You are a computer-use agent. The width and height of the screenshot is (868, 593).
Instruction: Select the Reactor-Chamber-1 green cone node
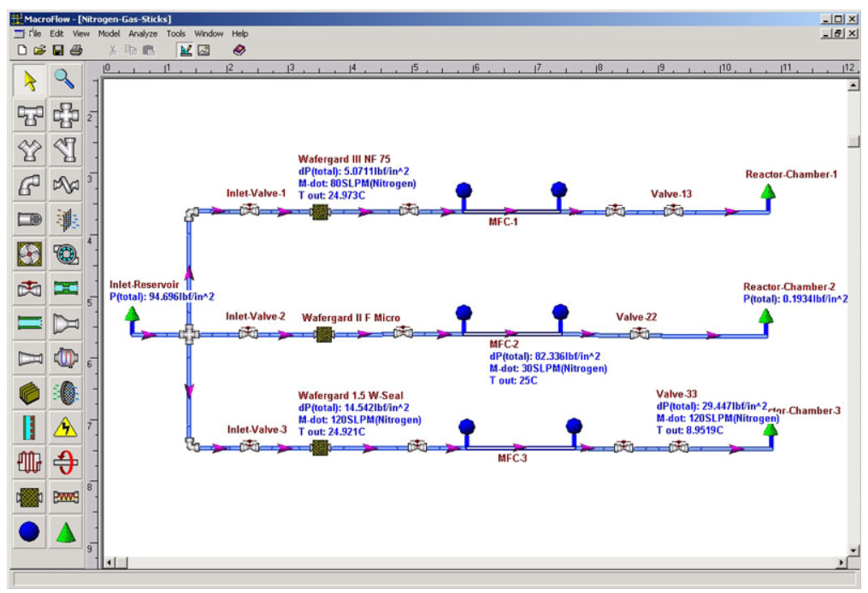click(x=768, y=191)
